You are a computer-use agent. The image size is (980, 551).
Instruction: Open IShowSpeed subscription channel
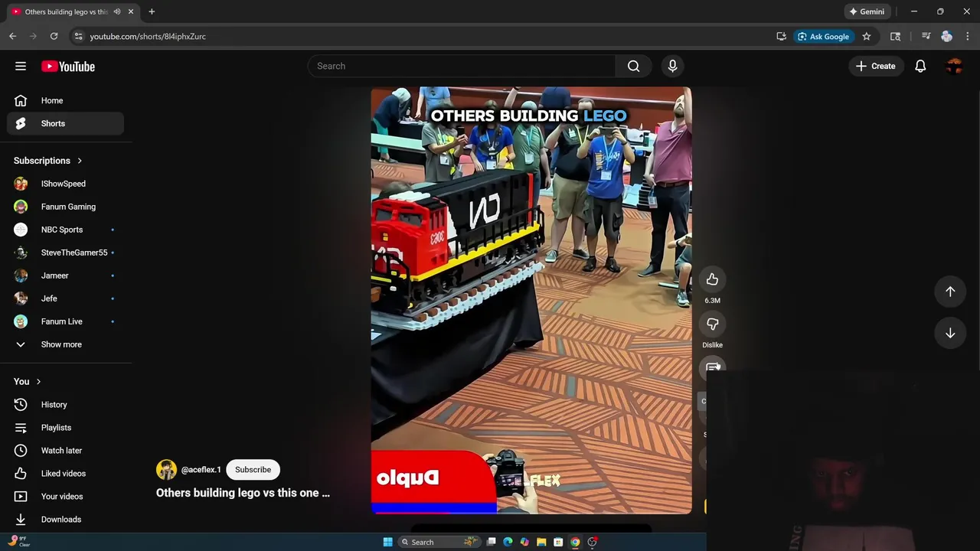click(66, 184)
